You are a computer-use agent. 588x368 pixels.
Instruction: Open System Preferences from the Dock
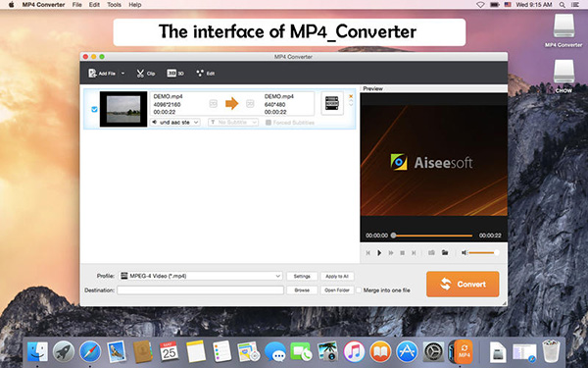(433, 352)
